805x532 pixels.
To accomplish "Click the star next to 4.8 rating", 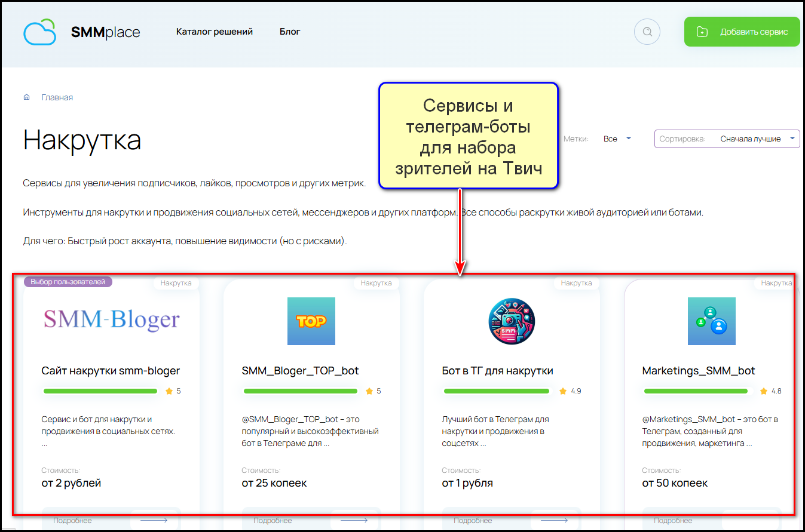I will 763,391.
